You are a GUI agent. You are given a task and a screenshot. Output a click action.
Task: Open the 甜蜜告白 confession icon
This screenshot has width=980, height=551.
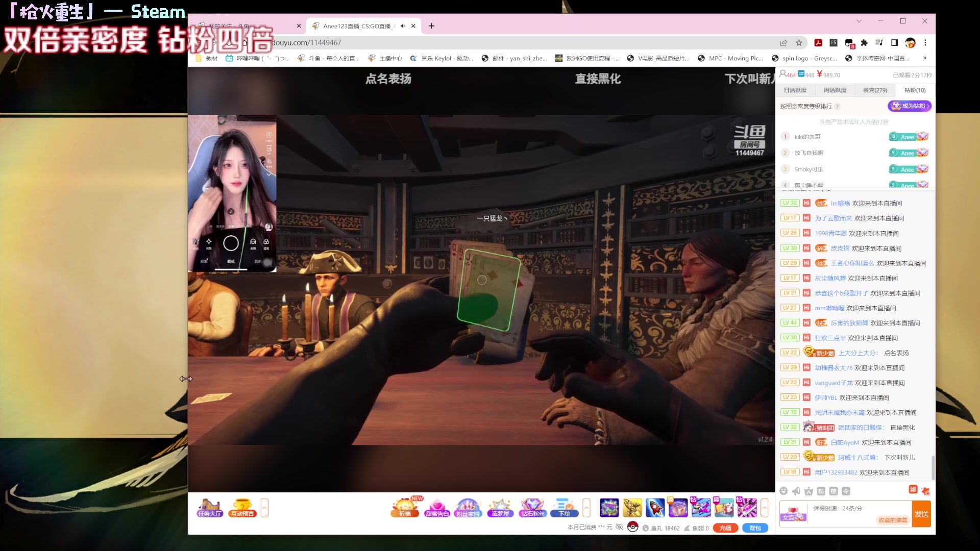click(x=437, y=508)
